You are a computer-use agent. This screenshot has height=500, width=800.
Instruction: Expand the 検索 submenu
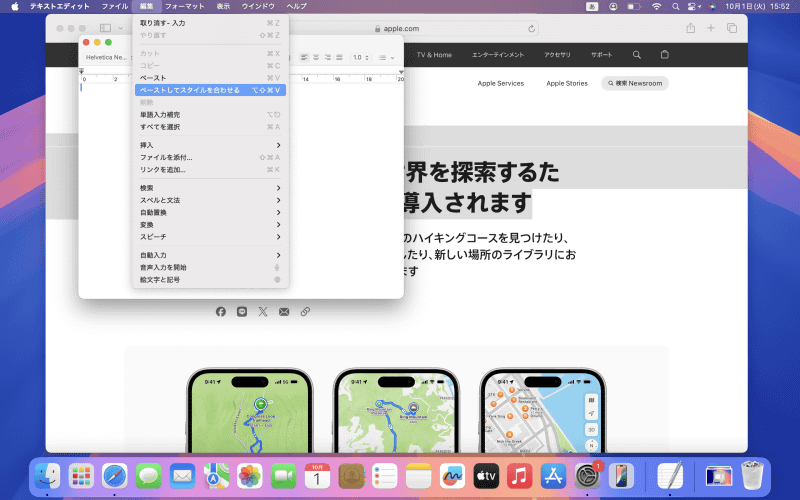click(x=210, y=188)
